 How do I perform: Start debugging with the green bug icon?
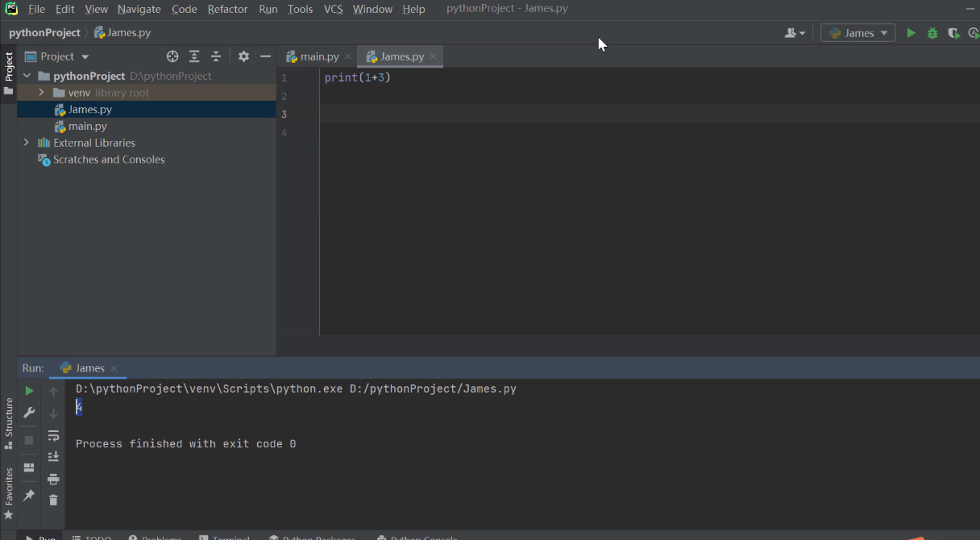click(x=932, y=33)
